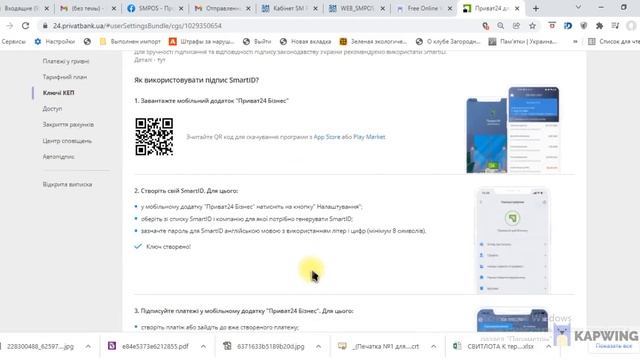Image resolution: width=640 pixels, height=360 pixels.
Task: Close the Free Online tab
Action: click(450, 8)
